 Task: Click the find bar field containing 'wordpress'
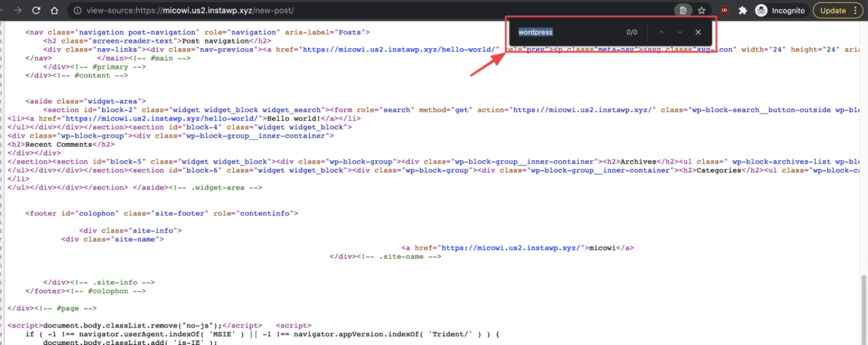click(568, 32)
